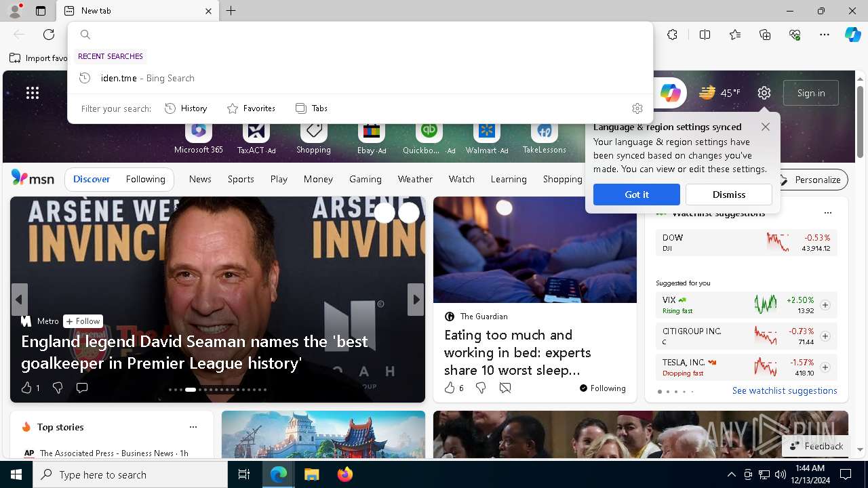Refresh the page with the reload icon
Image resolution: width=868 pixels, height=488 pixels.
(x=49, y=35)
